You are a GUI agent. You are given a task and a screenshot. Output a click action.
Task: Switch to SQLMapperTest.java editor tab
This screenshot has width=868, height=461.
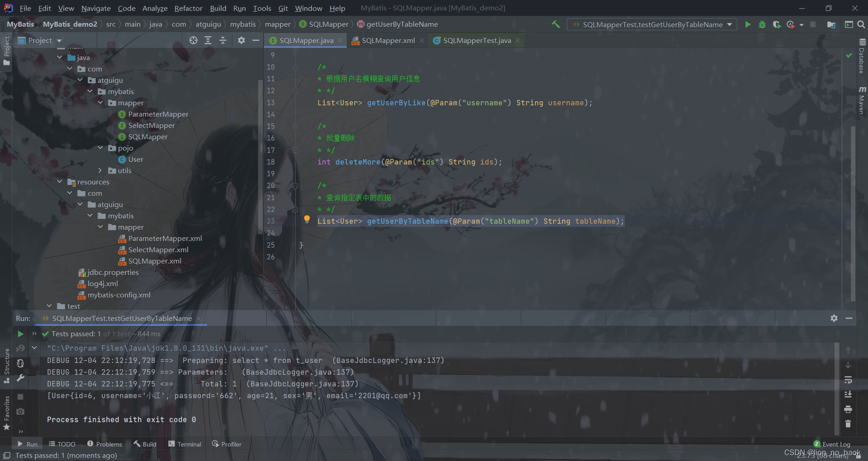pyautogui.click(x=477, y=40)
